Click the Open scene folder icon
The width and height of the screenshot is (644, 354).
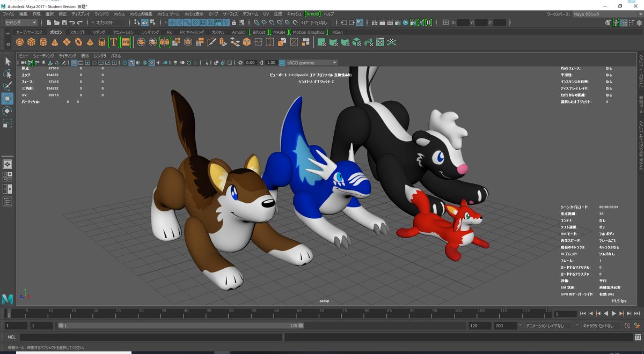click(x=56, y=23)
